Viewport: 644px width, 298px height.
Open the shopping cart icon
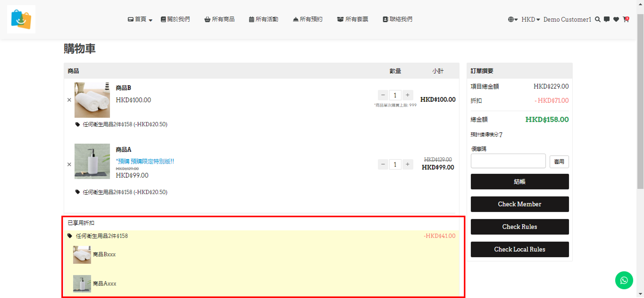point(626,19)
